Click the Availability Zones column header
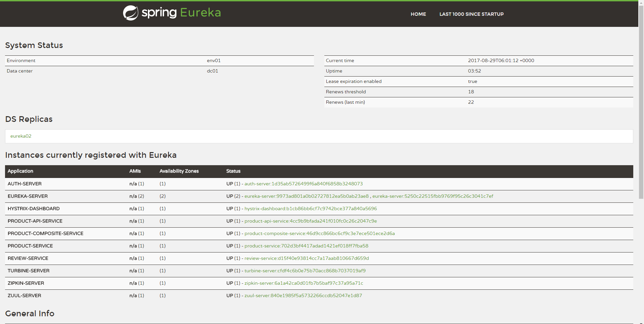Screen dimensions: 644x324 point(179,171)
